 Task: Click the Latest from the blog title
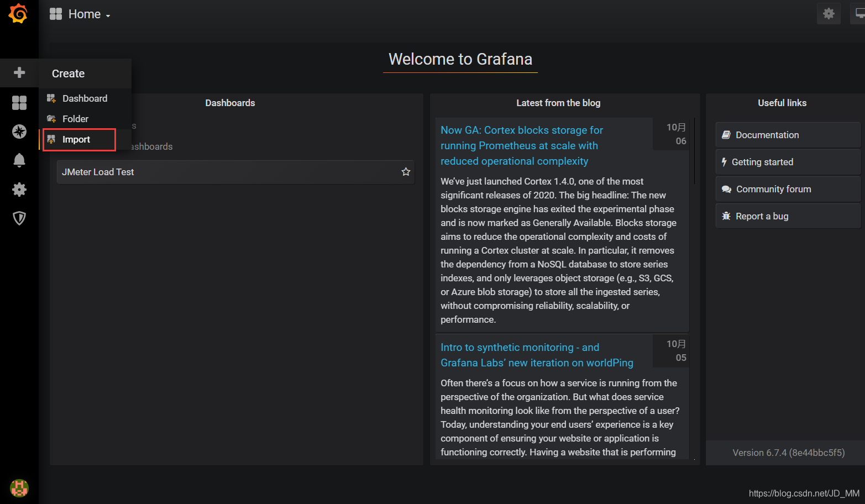pos(558,103)
